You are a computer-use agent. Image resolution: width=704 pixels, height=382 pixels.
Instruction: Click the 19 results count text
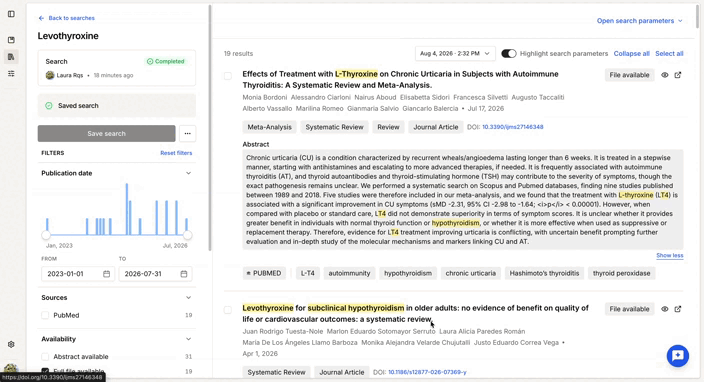click(238, 53)
